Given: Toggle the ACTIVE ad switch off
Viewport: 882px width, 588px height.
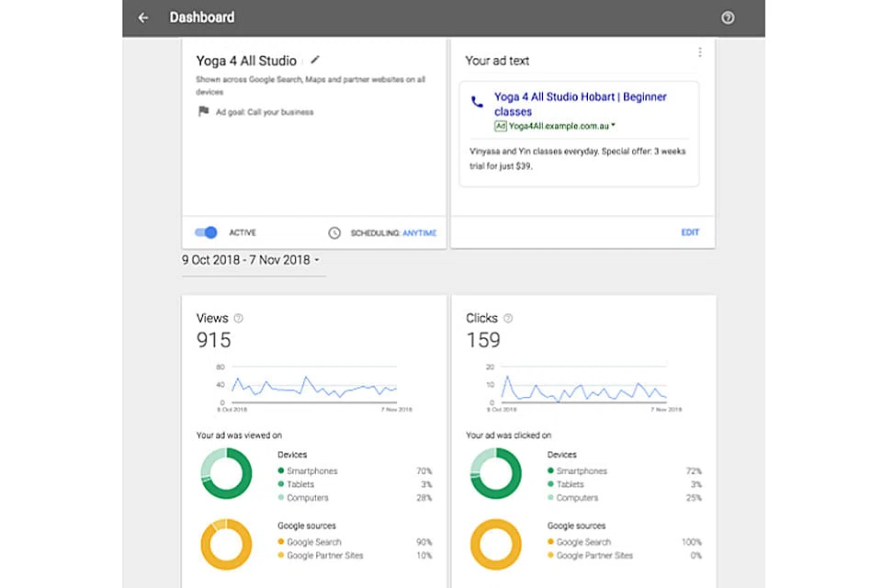Looking at the screenshot, I should 206,232.
